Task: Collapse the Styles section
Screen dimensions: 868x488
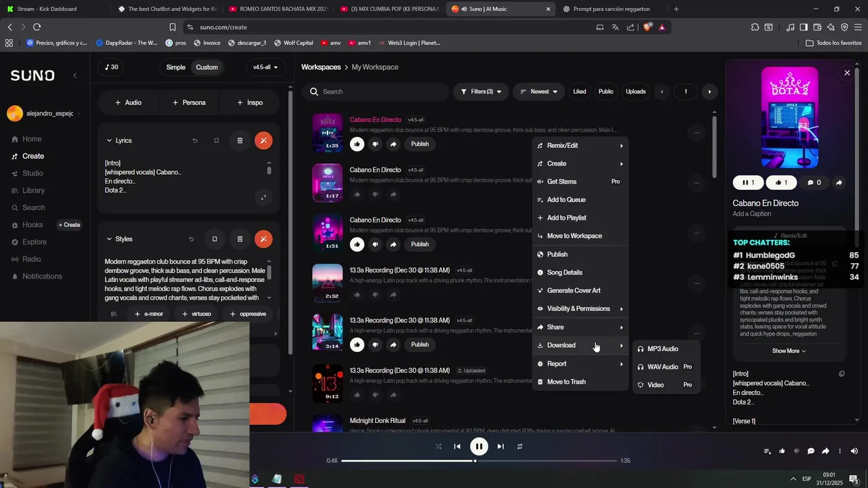Action: pos(109,239)
